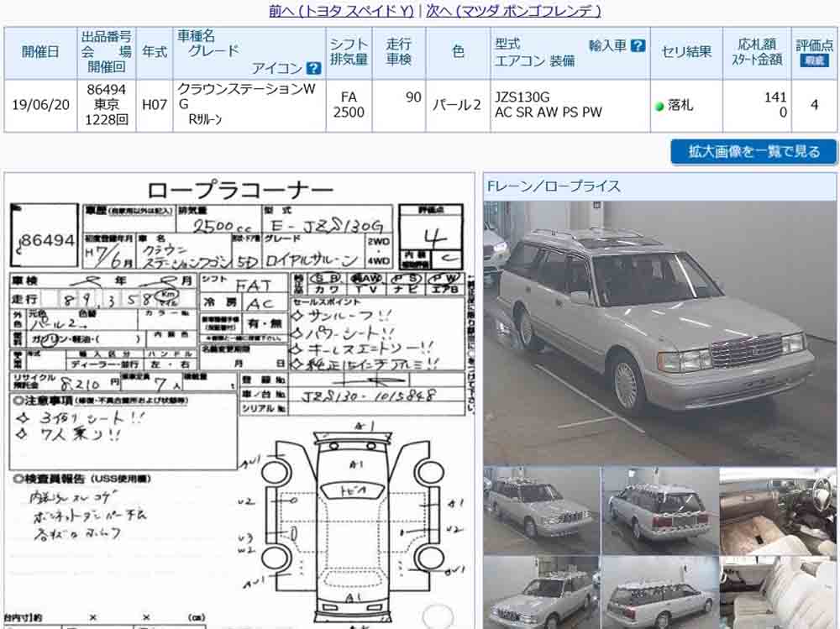
Task: Click the アイコン header label
Action: click(277, 69)
